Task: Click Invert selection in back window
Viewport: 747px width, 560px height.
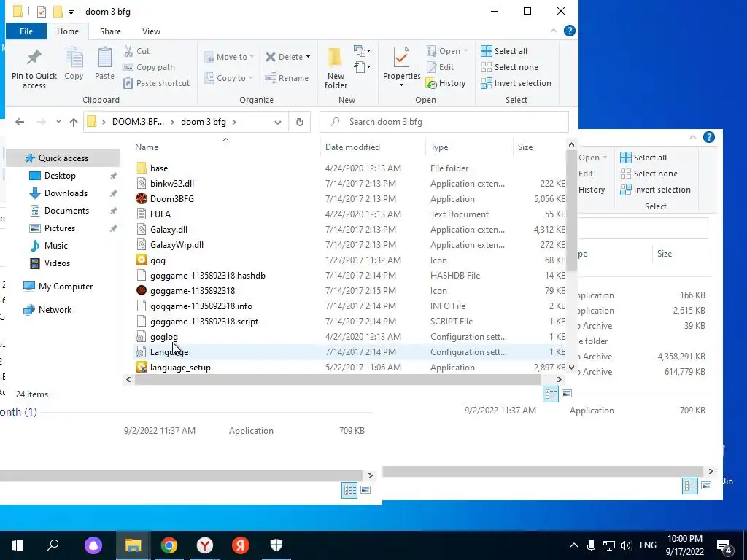Action: (x=656, y=190)
